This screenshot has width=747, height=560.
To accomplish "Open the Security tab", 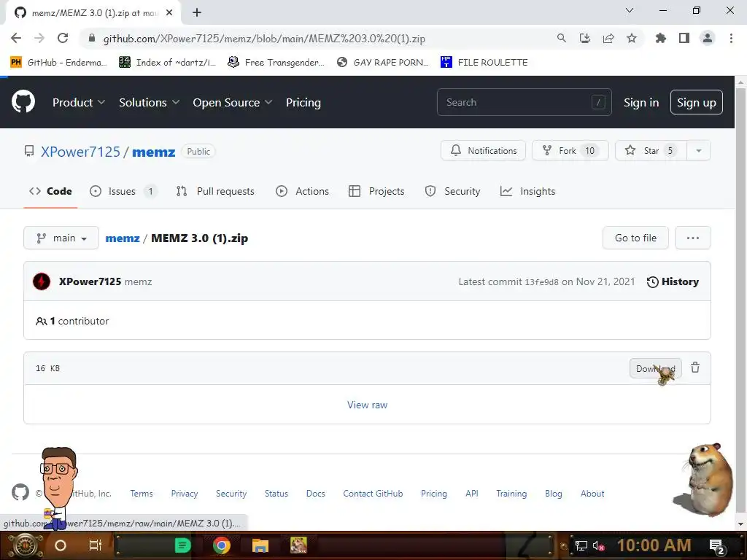I will [x=452, y=191].
